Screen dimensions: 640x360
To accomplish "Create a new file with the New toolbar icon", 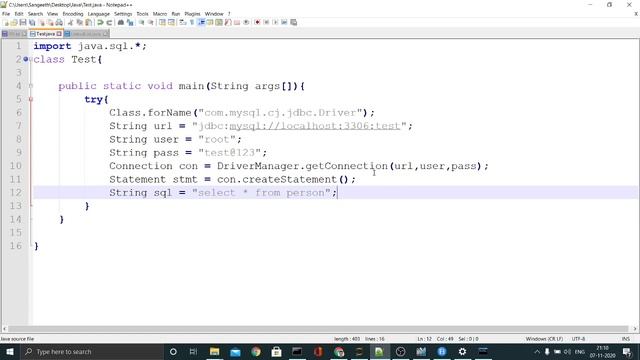I will (6, 22).
